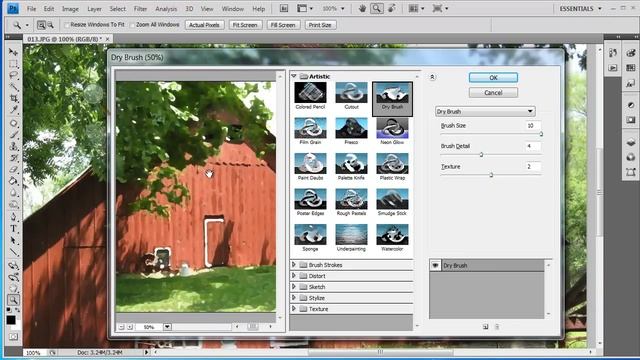The width and height of the screenshot is (640, 360).
Task: Enable Resize Windows To Fit
Action: (67, 25)
